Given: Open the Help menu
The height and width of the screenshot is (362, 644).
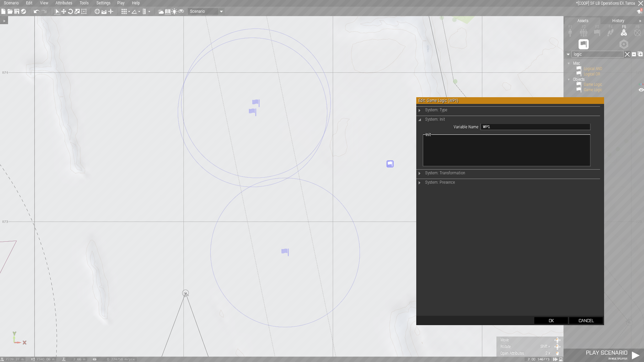Looking at the screenshot, I should click(x=136, y=3).
